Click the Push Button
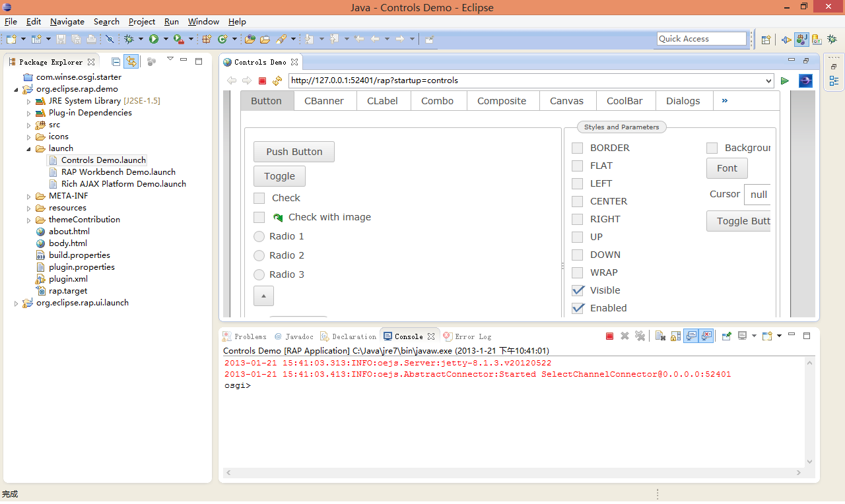The width and height of the screenshot is (845, 504). point(294,152)
